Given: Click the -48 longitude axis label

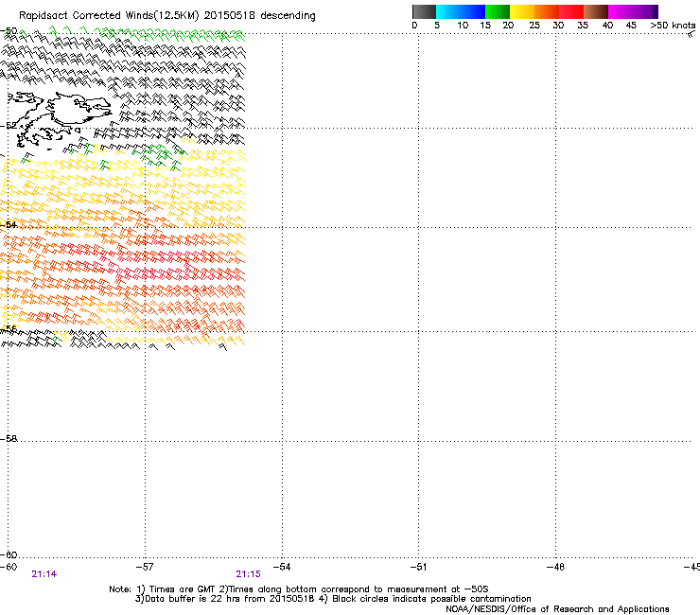Looking at the screenshot, I should (x=555, y=567).
